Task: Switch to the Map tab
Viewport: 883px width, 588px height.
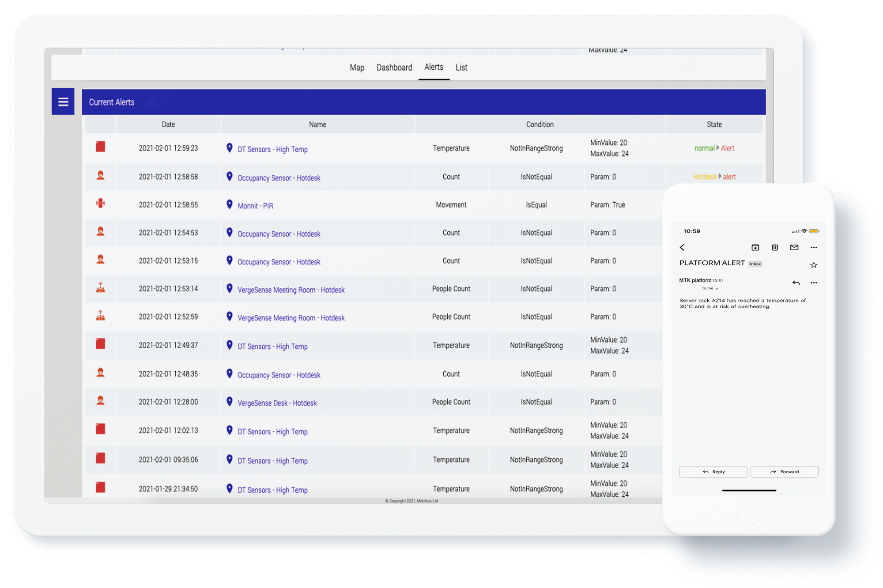Action: [357, 68]
